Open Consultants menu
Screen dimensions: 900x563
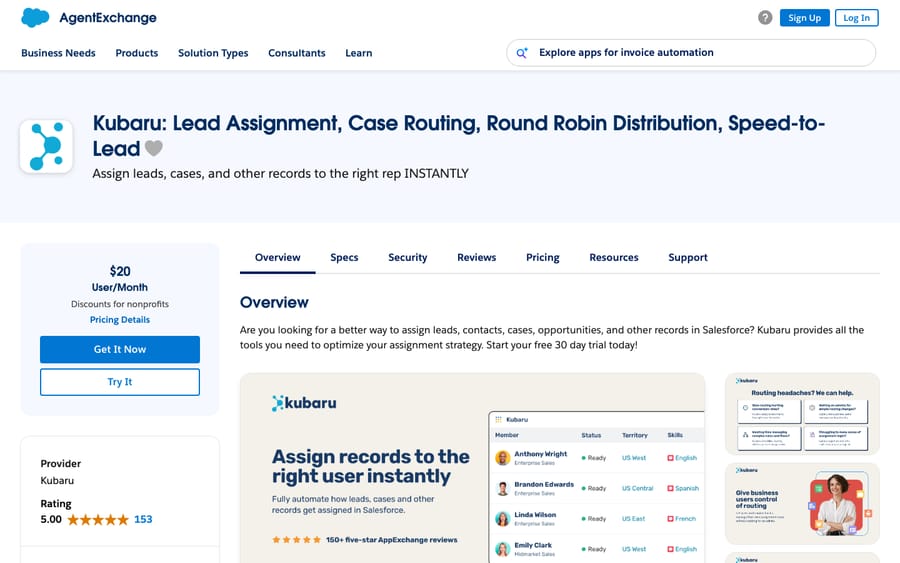coord(297,53)
